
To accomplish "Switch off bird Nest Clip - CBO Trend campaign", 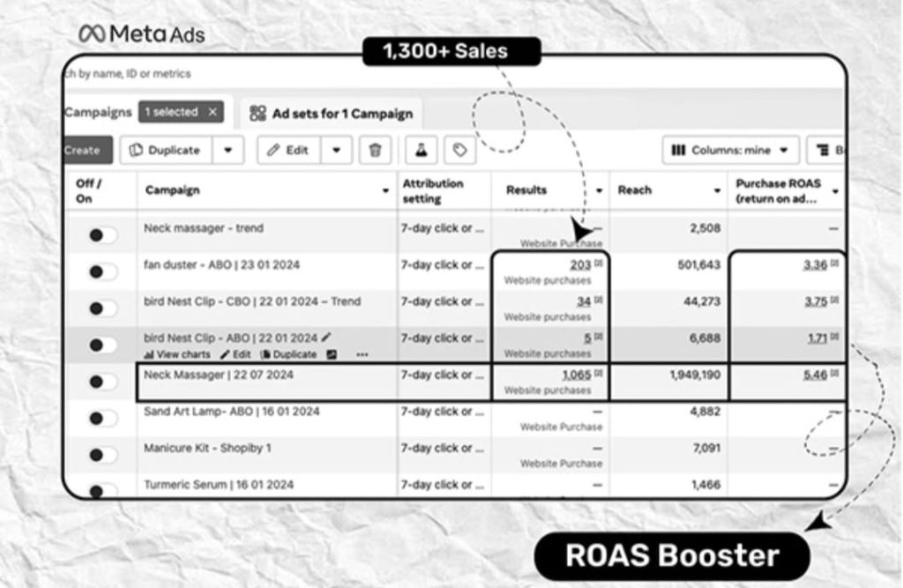I will pos(102,309).
